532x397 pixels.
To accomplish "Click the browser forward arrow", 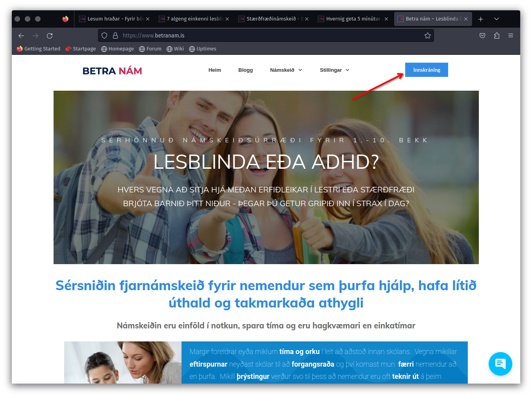I will coord(35,35).
